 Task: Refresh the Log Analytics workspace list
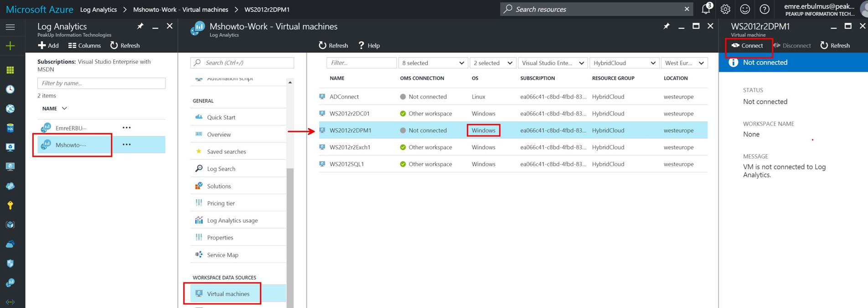125,46
